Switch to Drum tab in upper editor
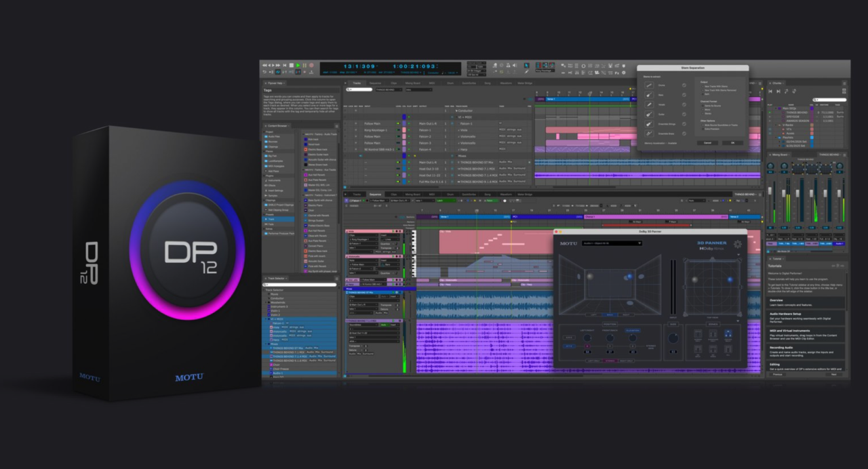Screen dimensions: 868x469 pos(450,83)
